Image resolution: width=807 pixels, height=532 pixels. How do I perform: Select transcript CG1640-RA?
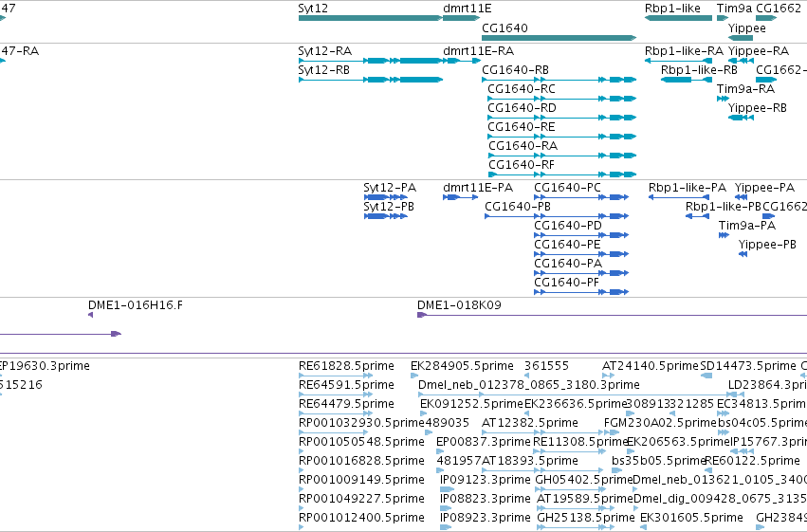[x=562, y=156]
